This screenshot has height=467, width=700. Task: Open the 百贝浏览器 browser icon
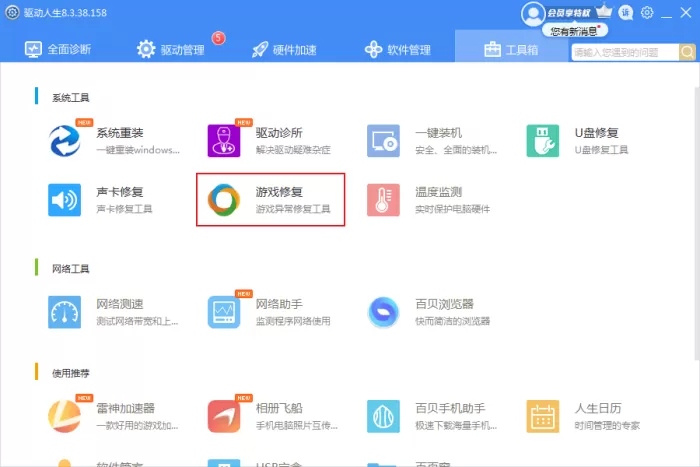pyautogui.click(x=383, y=312)
